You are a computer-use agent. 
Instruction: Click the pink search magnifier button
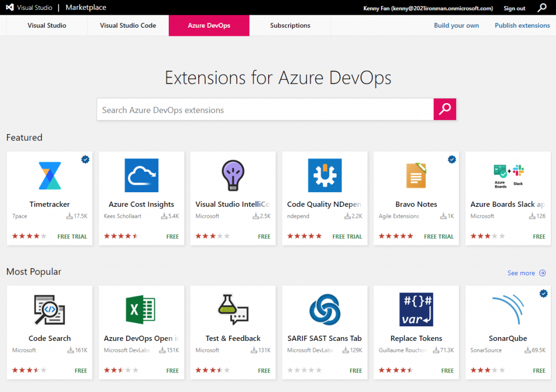pos(445,109)
